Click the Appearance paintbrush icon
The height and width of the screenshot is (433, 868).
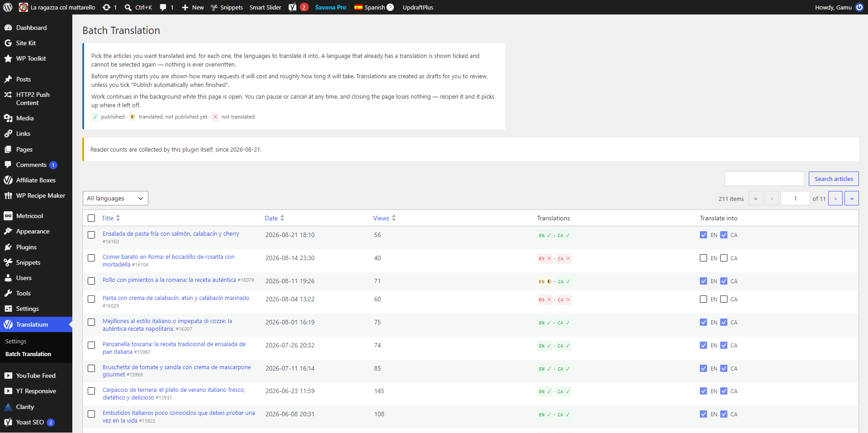pyautogui.click(x=8, y=231)
